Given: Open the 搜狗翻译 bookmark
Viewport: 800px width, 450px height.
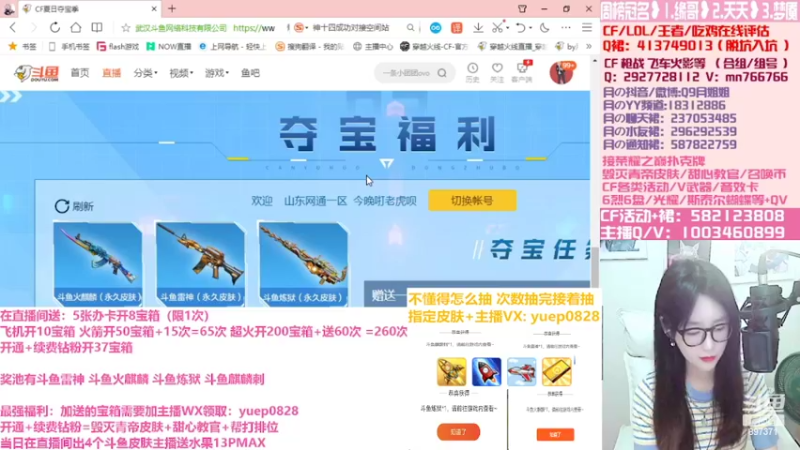Looking at the screenshot, I should click(x=310, y=46).
